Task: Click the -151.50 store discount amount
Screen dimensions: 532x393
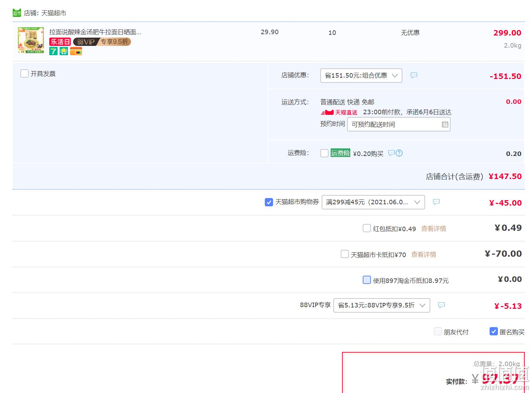Action: pyautogui.click(x=505, y=76)
